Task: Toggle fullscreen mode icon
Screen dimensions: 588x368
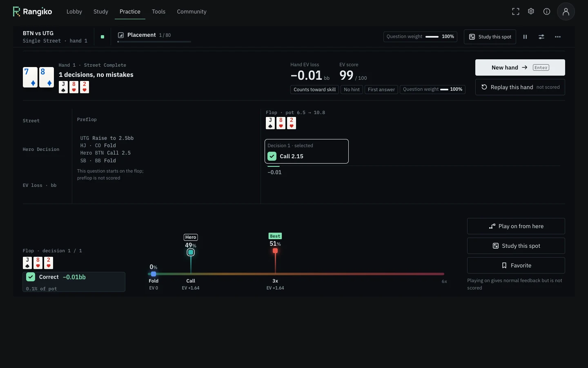Action: 516,11
